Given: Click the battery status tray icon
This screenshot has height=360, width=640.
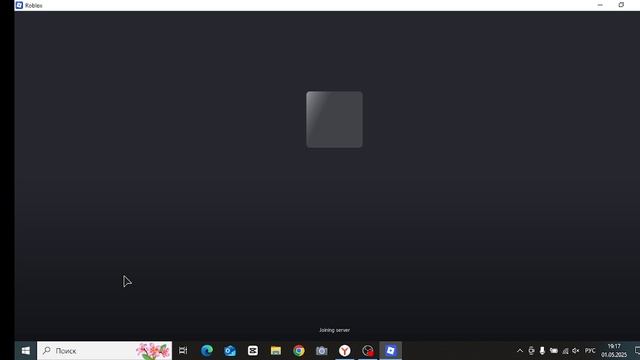Looking at the screenshot, I should tap(553, 351).
